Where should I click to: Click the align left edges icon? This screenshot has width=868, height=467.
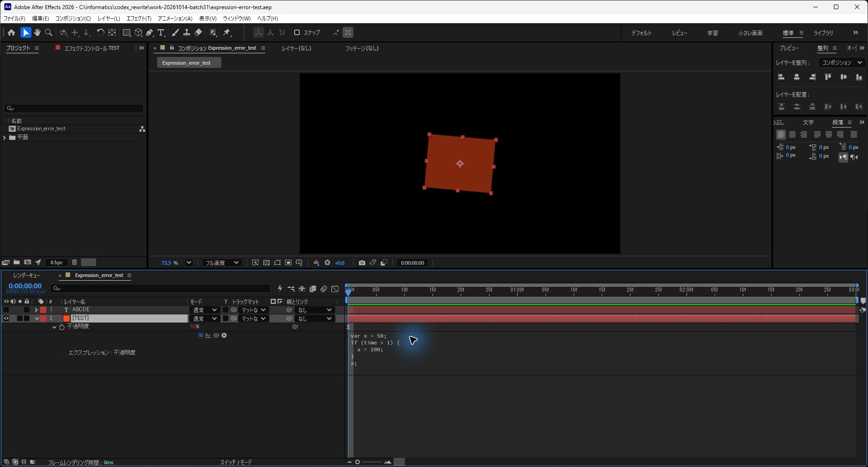(781, 77)
